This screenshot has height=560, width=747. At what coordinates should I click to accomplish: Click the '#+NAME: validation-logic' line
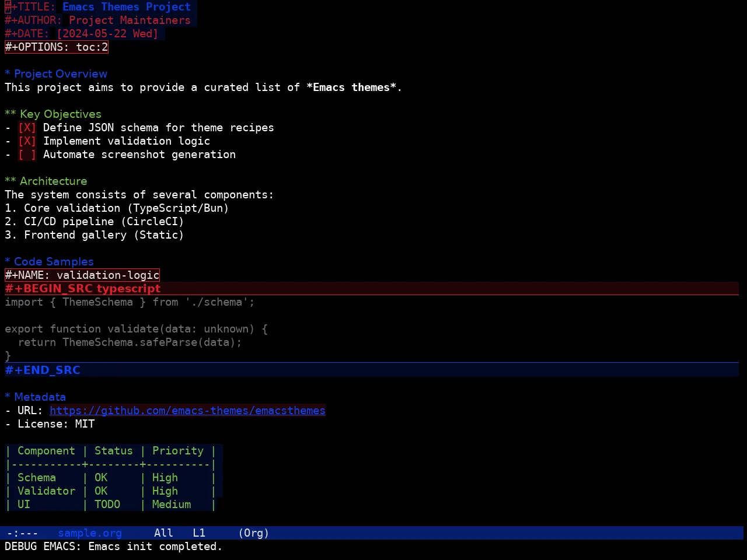coord(82,275)
